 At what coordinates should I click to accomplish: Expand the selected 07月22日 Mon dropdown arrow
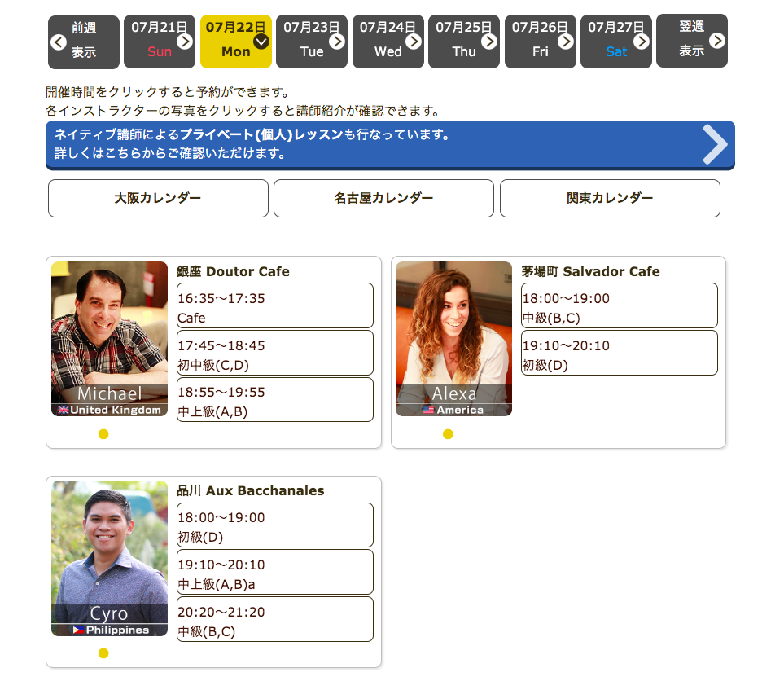261,42
